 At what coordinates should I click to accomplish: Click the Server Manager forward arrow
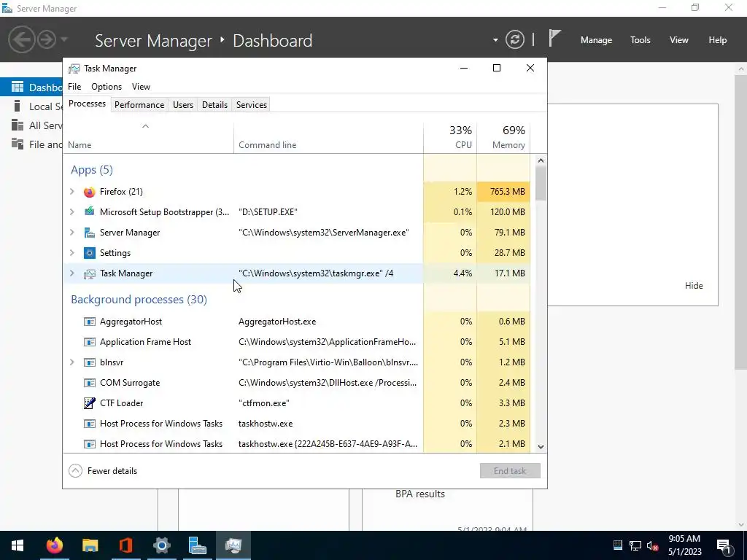click(x=47, y=39)
